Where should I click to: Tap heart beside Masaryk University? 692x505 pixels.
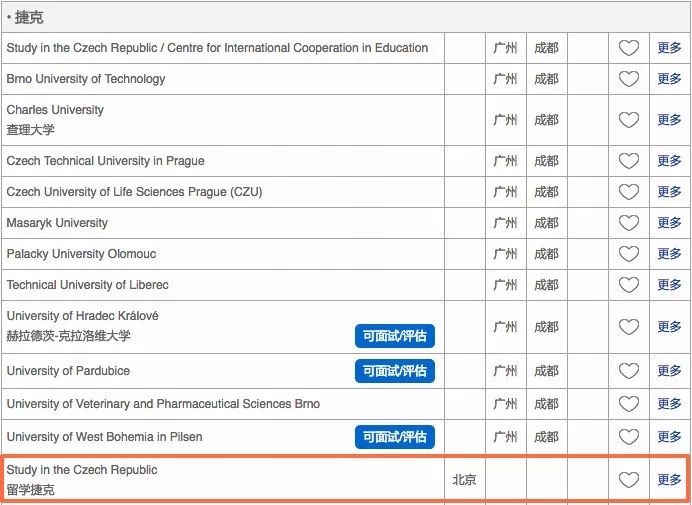click(628, 223)
